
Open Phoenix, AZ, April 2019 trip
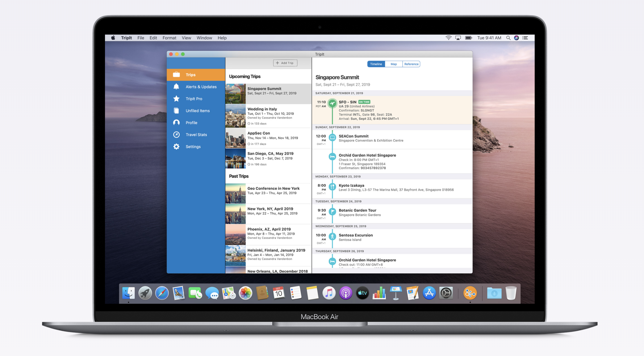point(268,235)
